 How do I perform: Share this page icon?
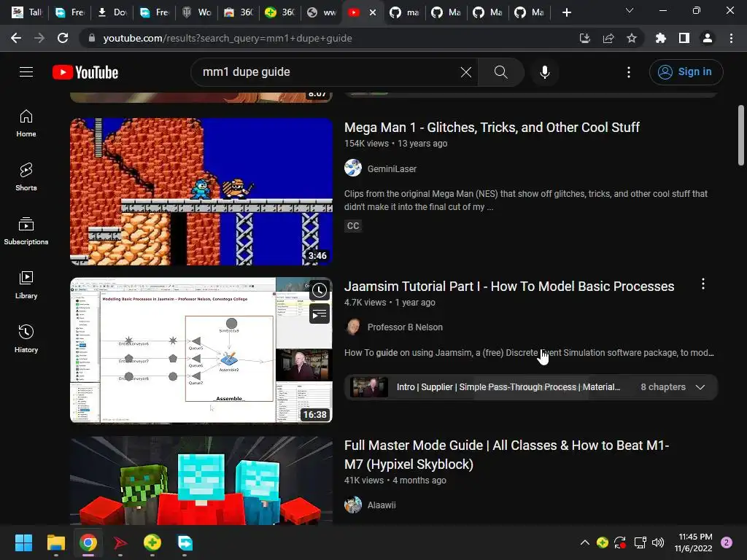(x=608, y=38)
